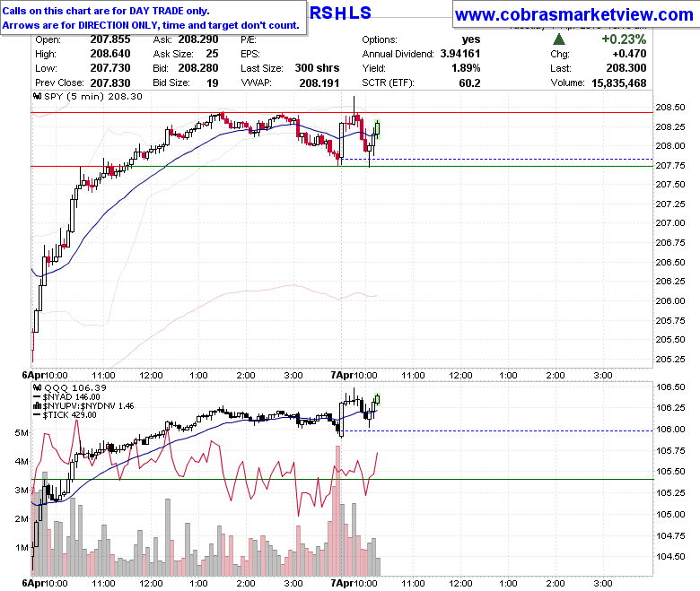Click the 207.00 price axis label
The width and height of the screenshot is (700, 591).
(670, 223)
